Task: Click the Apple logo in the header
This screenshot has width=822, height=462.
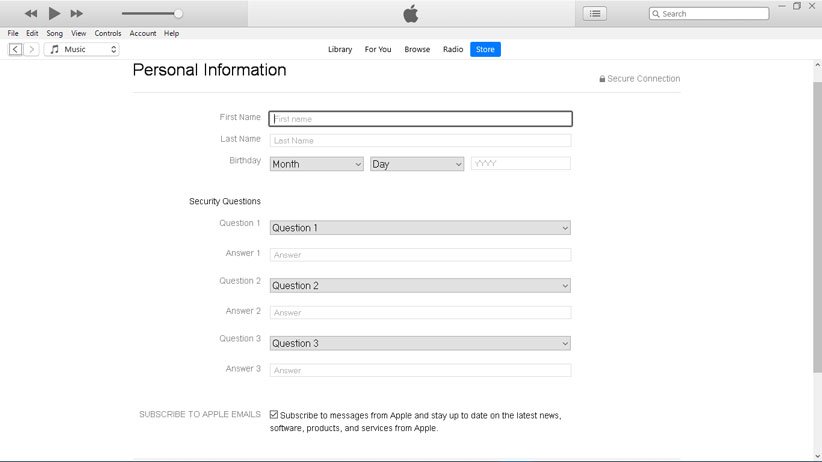Action: (x=410, y=13)
